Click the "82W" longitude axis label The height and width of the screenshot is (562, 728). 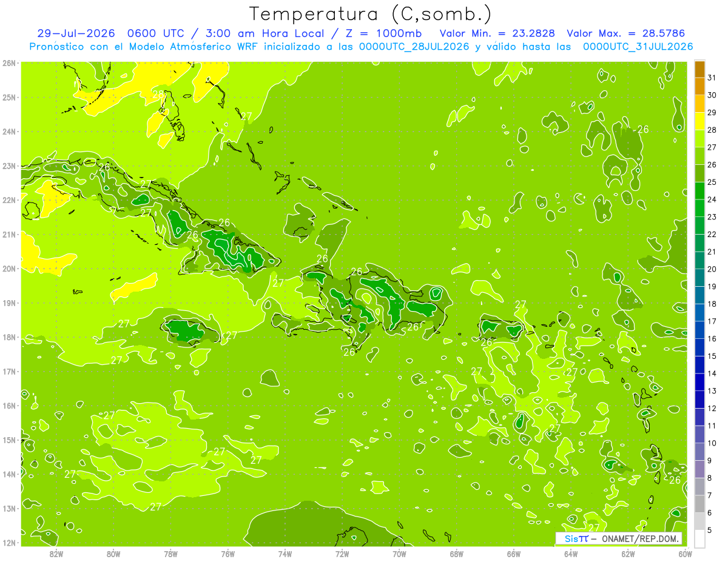click(x=56, y=553)
